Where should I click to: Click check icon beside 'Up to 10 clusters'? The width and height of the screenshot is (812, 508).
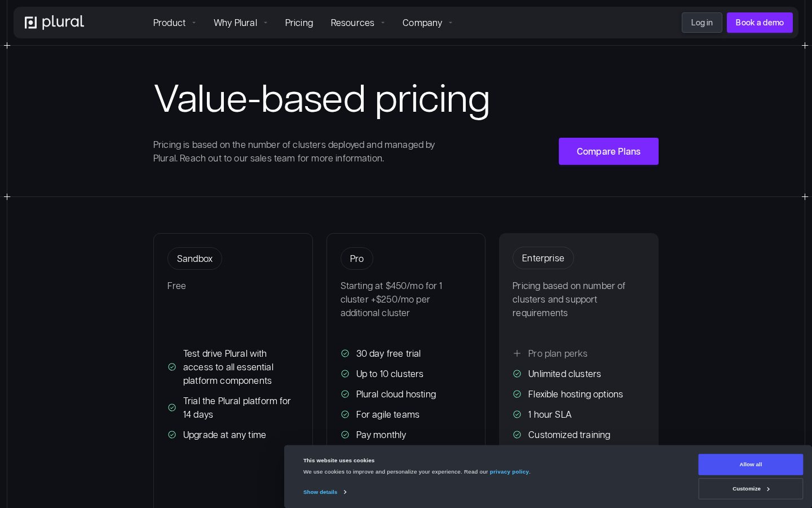pyautogui.click(x=345, y=374)
